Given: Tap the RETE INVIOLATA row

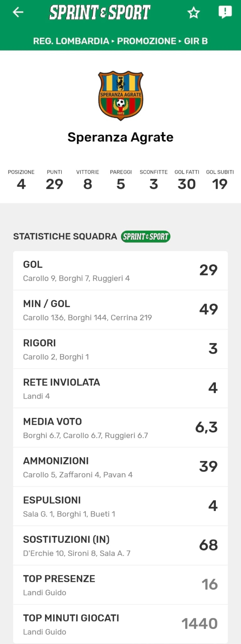Looking at the screenshot, I should [120, 388].
